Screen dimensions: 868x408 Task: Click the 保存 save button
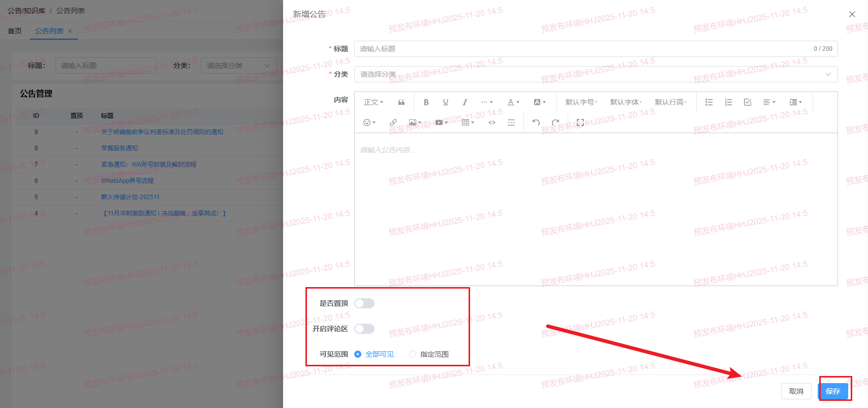(832, 391)
